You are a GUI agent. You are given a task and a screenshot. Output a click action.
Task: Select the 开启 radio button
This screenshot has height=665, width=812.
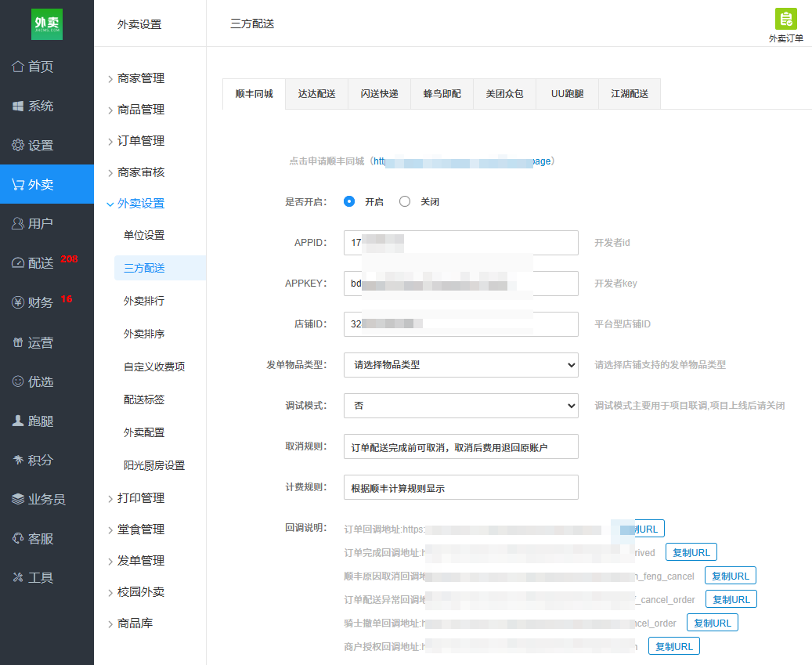(x=349, y=201)
